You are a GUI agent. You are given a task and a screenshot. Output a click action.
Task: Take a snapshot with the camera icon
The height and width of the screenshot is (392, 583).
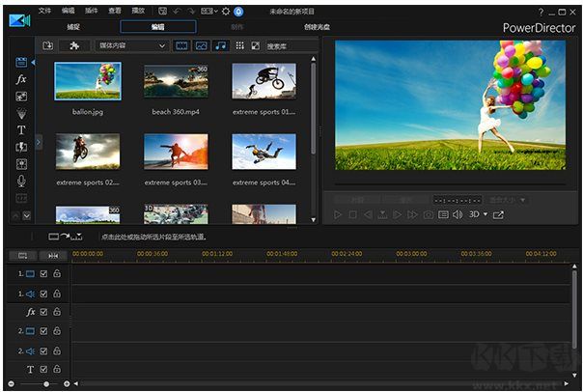(x=429, y=214)
